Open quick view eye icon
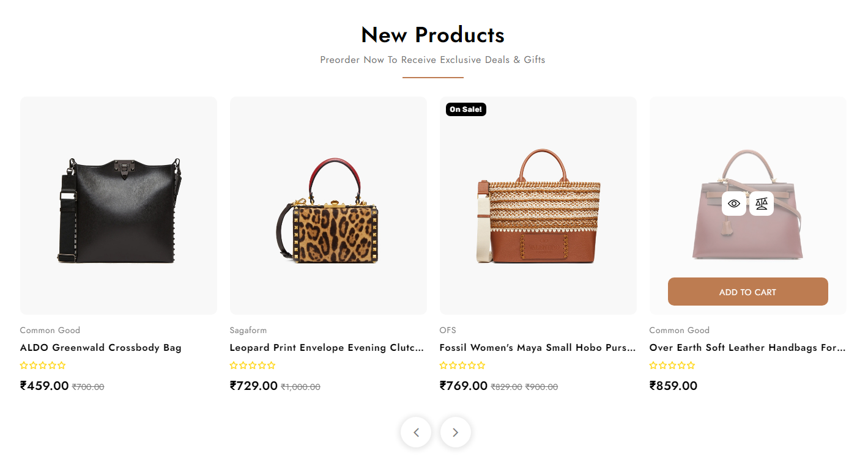Screen dimensions: 868x459 click(x=734, y=204)
